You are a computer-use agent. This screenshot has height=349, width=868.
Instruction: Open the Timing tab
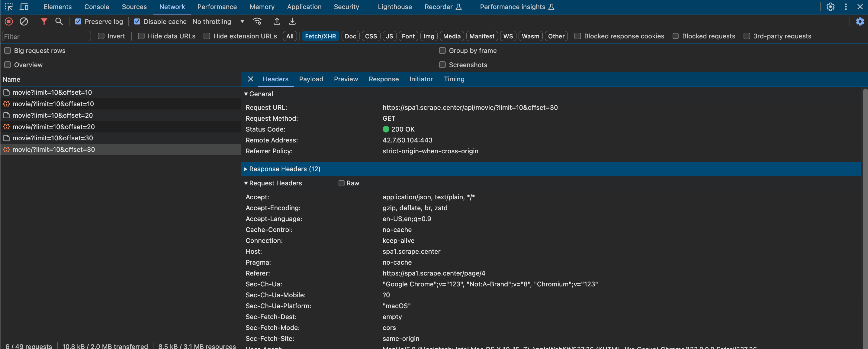454,79
